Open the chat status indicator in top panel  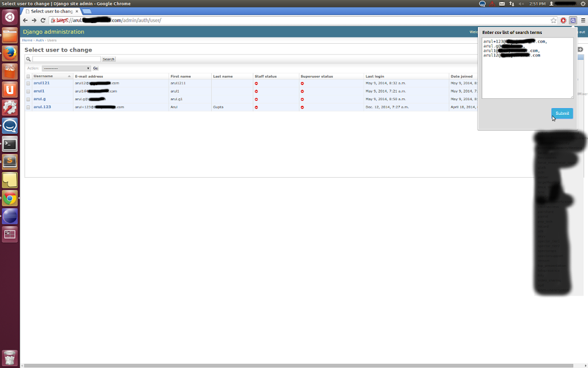coord(482,4)
